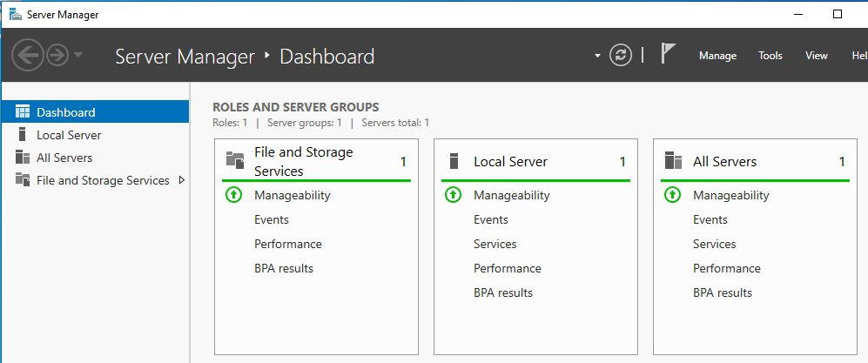Click the forward navigation arrow icon
This screenshot has height=363, width=868.
[57, 56]
